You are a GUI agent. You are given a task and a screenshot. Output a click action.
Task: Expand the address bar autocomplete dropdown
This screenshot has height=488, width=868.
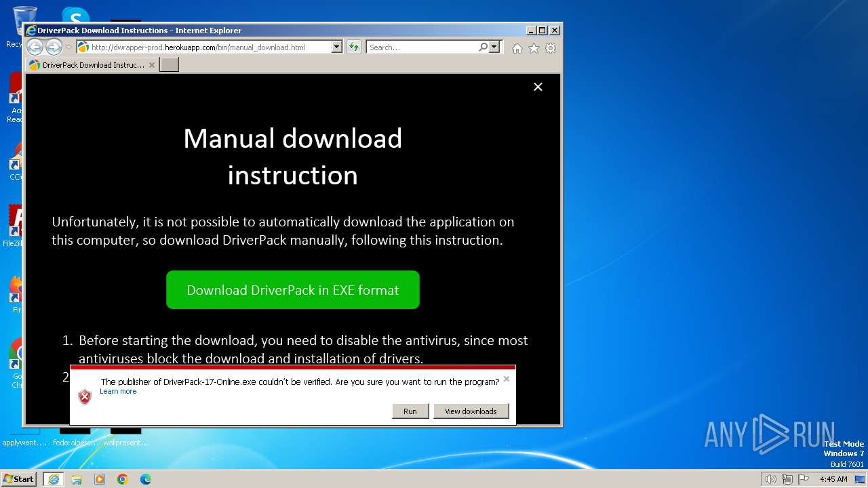pos(336,47)
